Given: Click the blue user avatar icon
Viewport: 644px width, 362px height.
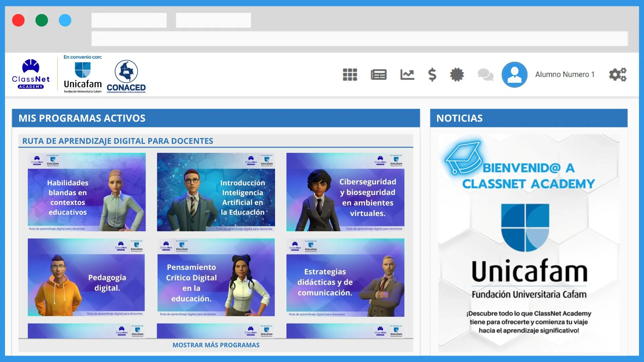Looking at the screenshot, I should [514, 74].
